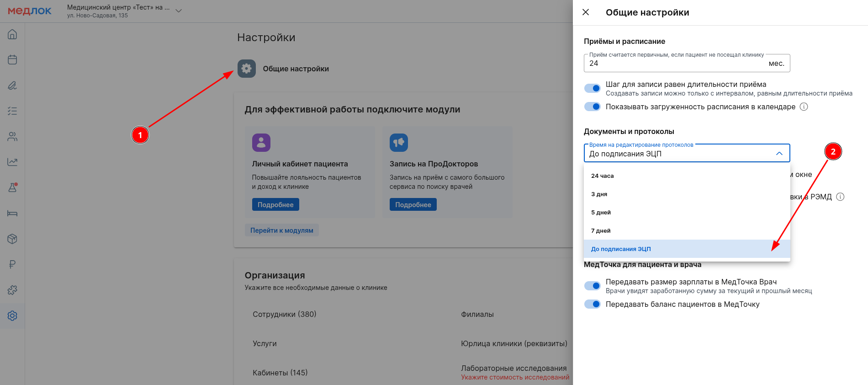Click Перейти к модулям button
Viewport: 868px width, 385px height.
coord(282,230)
